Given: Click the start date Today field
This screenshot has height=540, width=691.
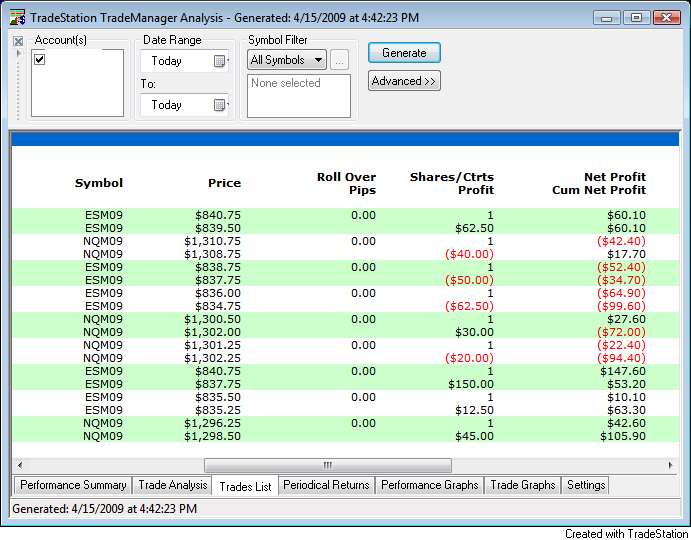Looking at the screenshot, I should point(184,61).
